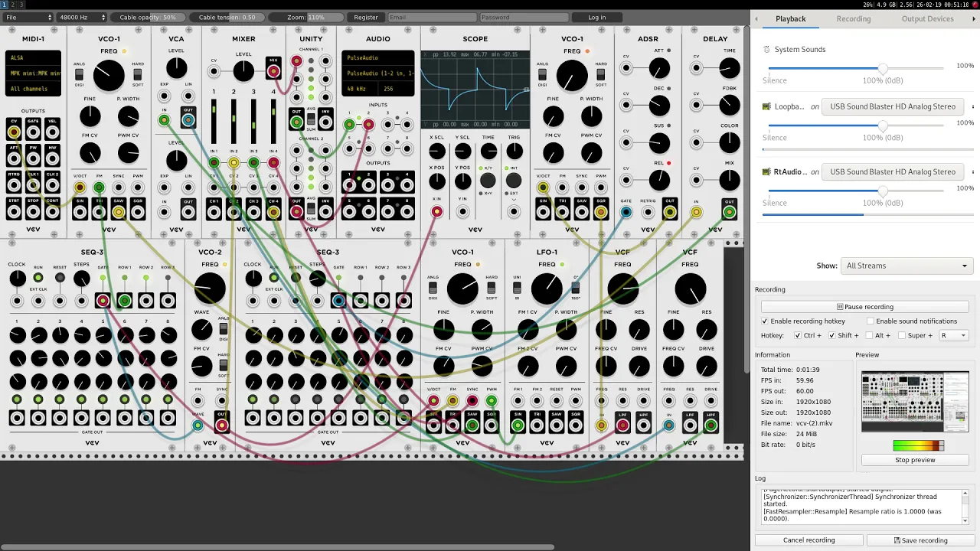The height and width of the screenshot is (551, 980).
Task: Click the MIXER IN 1 input jack
Action: (x=214, y=162)
